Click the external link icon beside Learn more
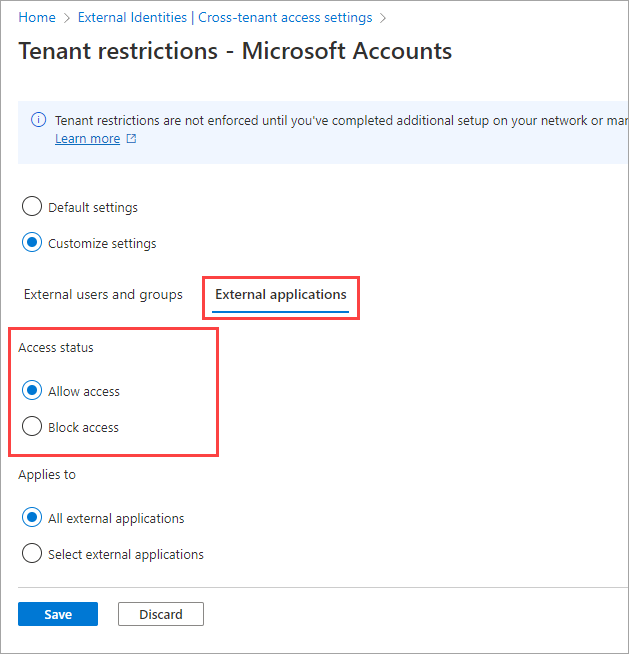The width and height of the screenshot is (629, 654). 131,139
